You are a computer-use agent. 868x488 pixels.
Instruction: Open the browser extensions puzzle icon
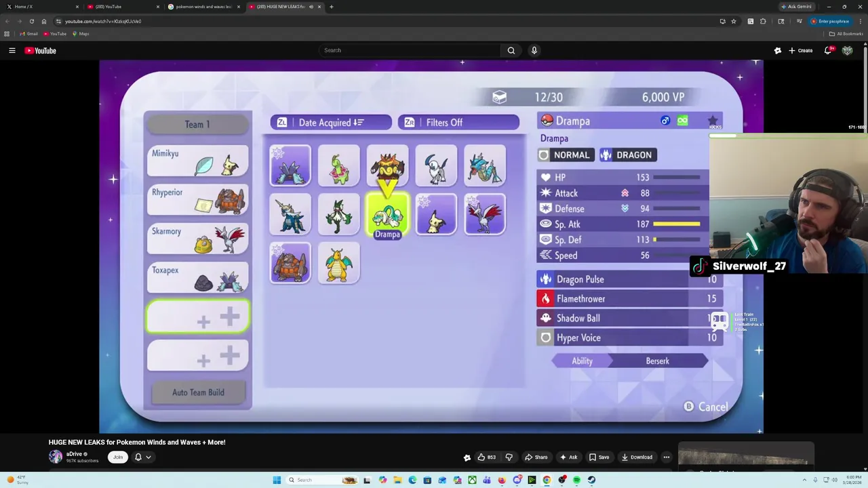pyautogui.click(x=763, y=21)
